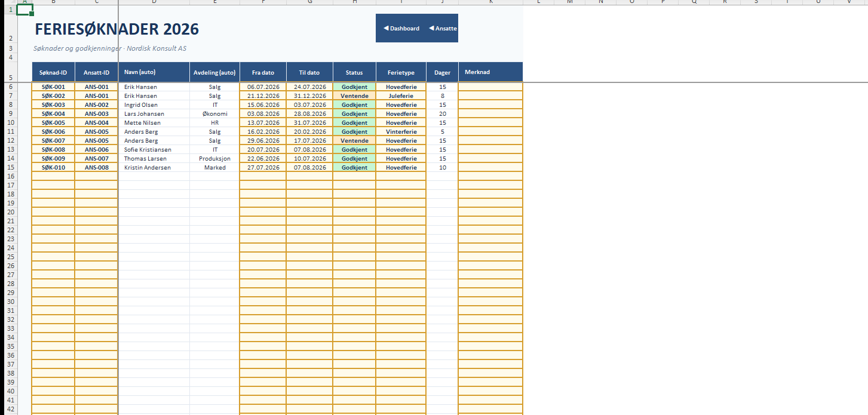This screenshot has width=868, height=415.
Task: Select the SØK-005 application ID cell
Action: click(x=53, y=123)
